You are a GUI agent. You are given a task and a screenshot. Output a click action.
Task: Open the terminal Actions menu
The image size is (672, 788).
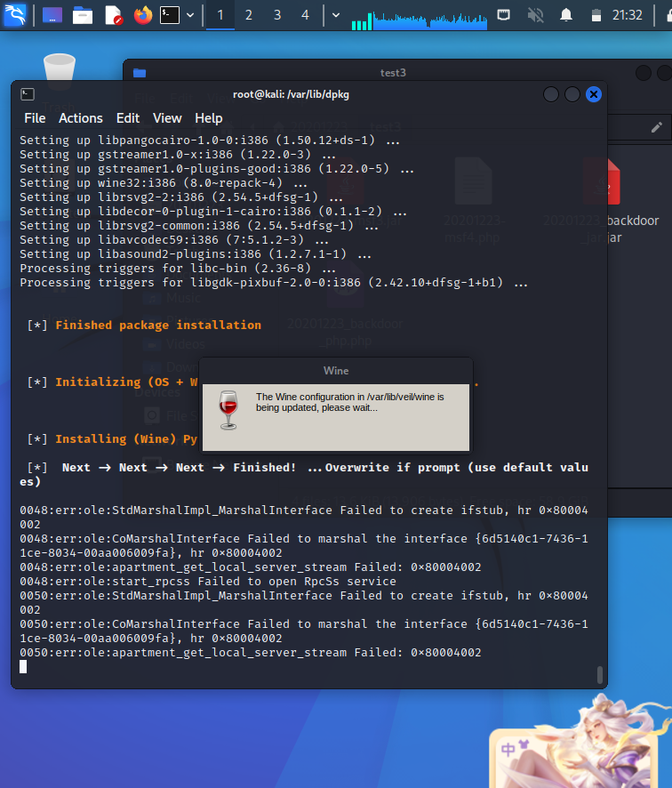(80, 118)
